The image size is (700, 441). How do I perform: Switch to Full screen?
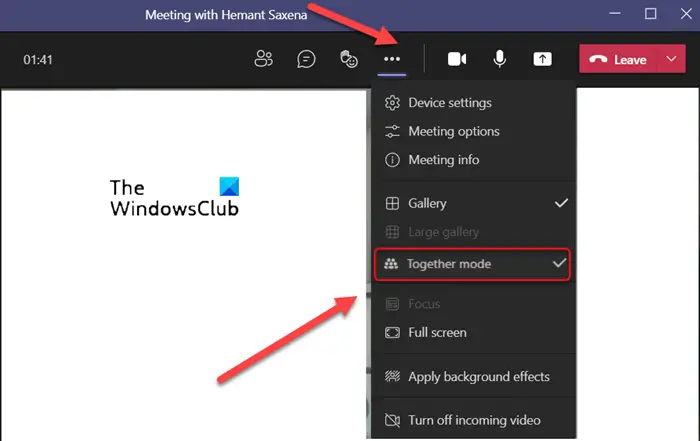[x=474, y=333]
